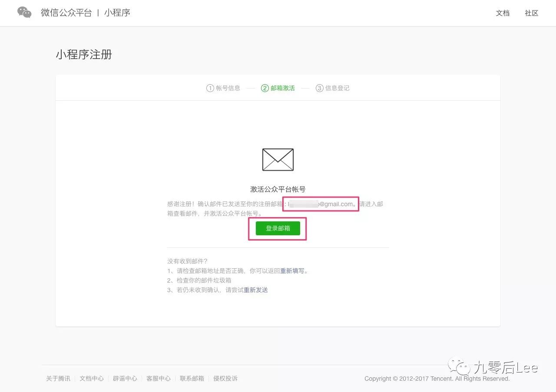Click step 1 帐号信息 circle indicator
Screen dimensions: 556x392
point(210,88)
